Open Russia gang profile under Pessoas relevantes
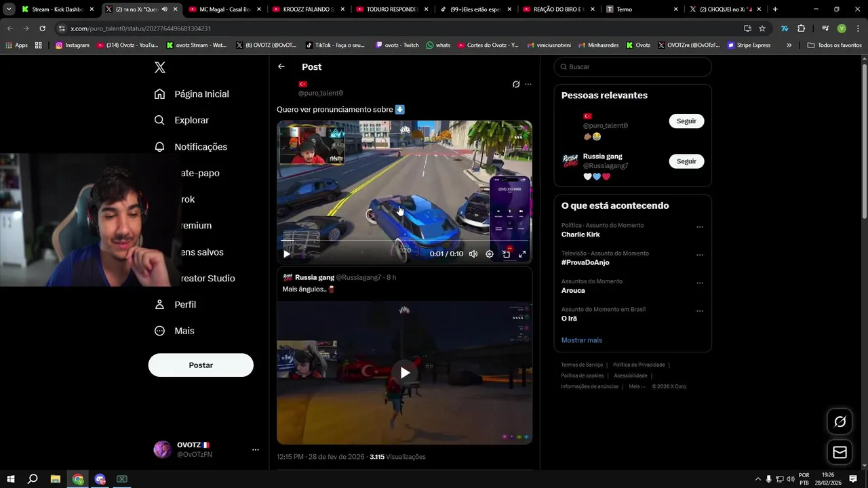 click(x=602, y=157)
